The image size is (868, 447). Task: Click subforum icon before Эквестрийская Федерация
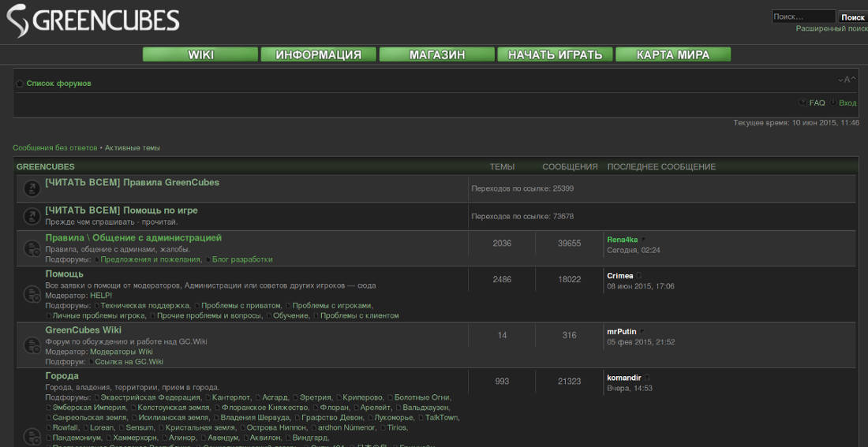pyautogui.click(x=97, y=398)
